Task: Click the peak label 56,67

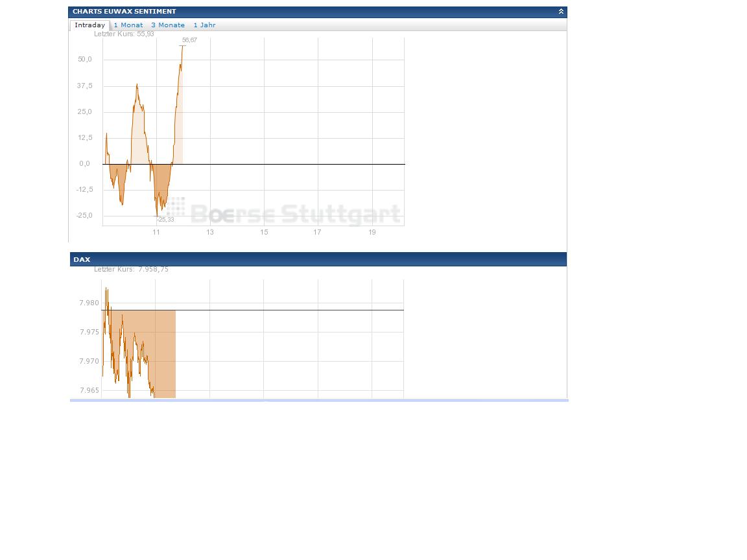Action: click(x=189, y=40)
